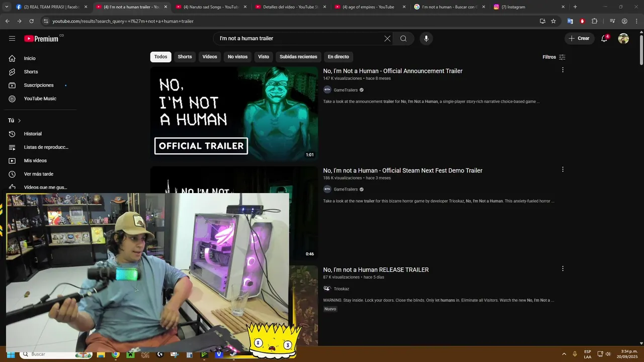The height and width of the screenshot is (362, 644).
Task: Open Windows Start menu
Action: coord(11,354)
